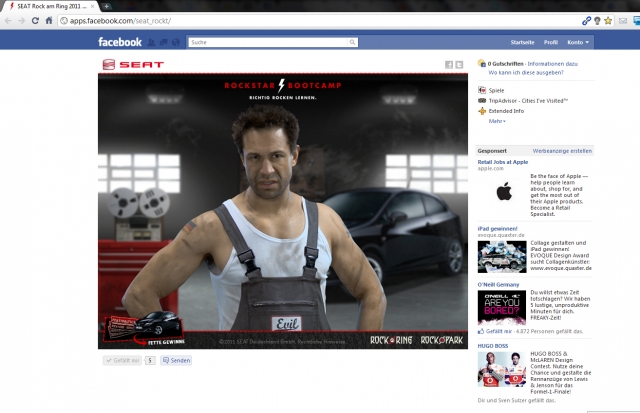
Task: Click the browser forward arrow
Action: tap(21, 20)
